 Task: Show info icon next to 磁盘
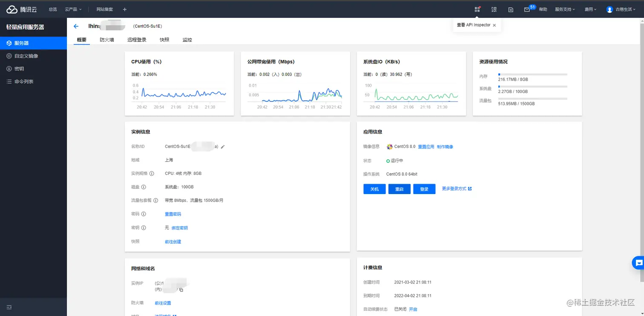[x=144, y=187]
